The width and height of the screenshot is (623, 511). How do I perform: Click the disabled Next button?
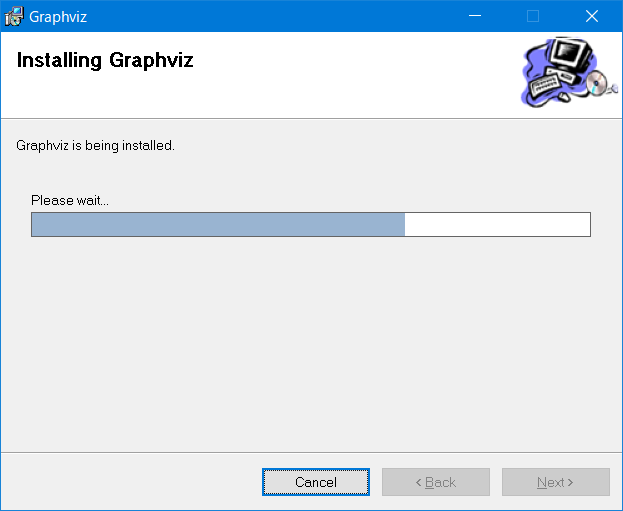tap(555, 482)
